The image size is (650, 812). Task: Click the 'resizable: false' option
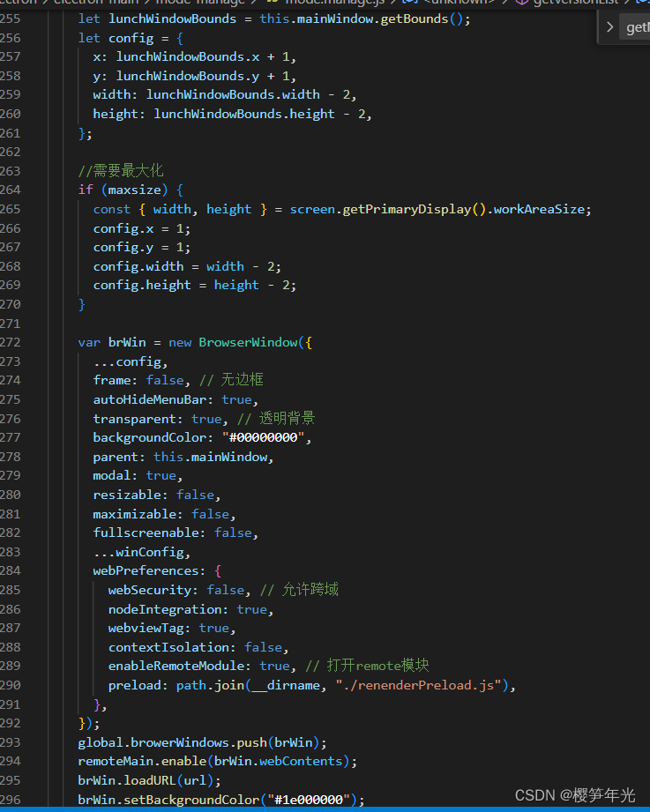[153, 495]
